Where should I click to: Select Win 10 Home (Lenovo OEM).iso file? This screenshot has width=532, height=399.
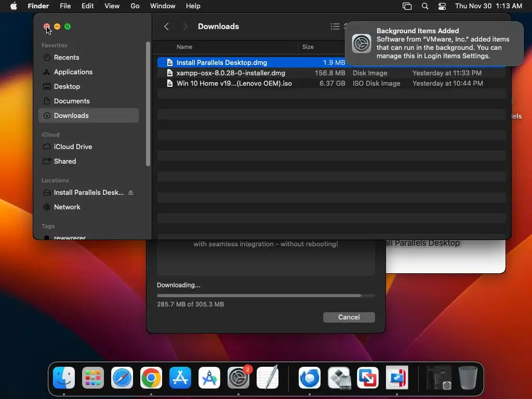[x=234, y=84]
